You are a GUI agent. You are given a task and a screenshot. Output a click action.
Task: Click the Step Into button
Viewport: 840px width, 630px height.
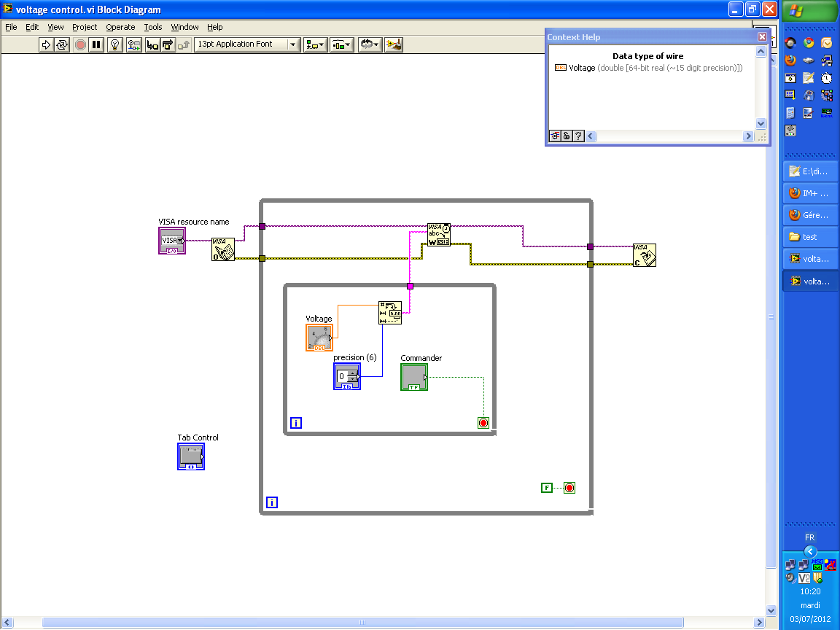[x=152, y=44]
